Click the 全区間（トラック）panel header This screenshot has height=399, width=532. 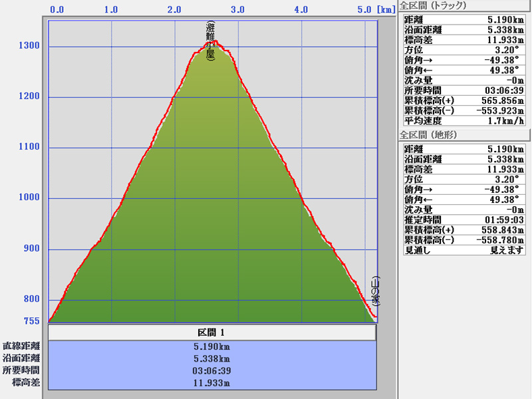(x=433, y=5)
